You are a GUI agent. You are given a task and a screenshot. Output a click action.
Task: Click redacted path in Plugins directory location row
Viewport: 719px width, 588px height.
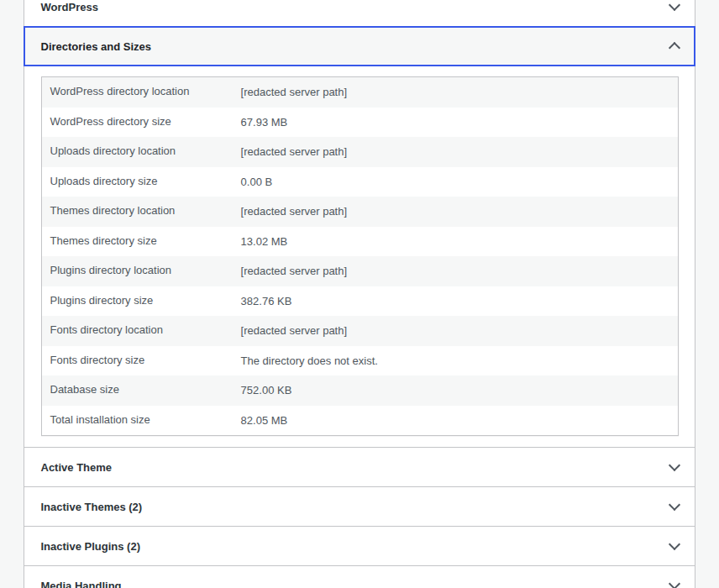click(293, 271)
